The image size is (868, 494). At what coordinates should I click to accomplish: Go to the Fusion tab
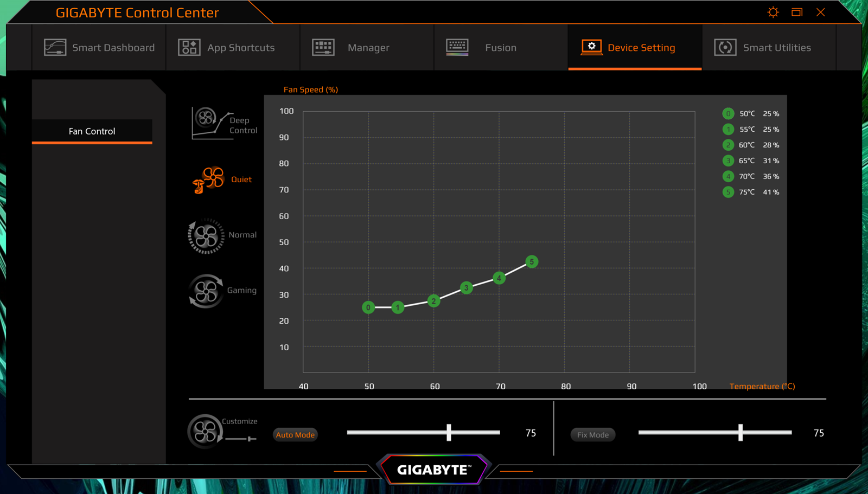[501, 48]
